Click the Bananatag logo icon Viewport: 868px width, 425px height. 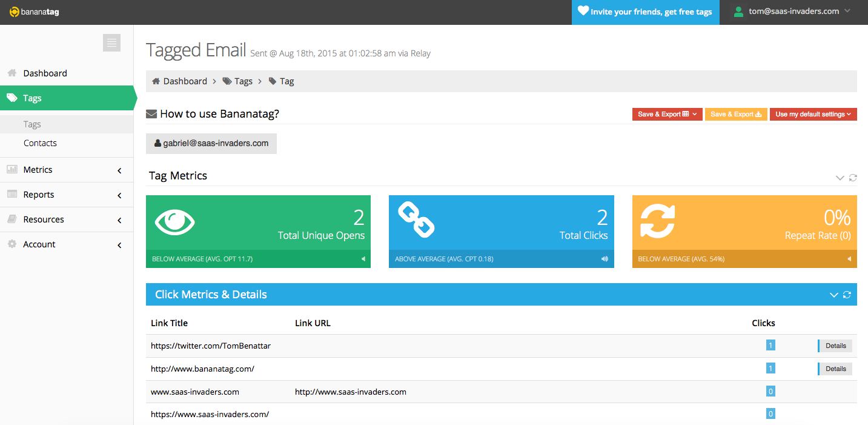coord(15,12)
